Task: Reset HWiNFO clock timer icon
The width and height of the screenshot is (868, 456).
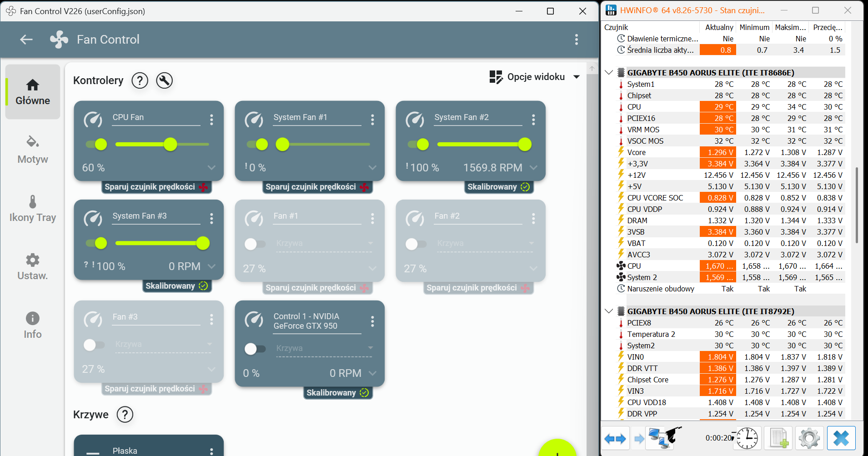Action: click(747, 439)
